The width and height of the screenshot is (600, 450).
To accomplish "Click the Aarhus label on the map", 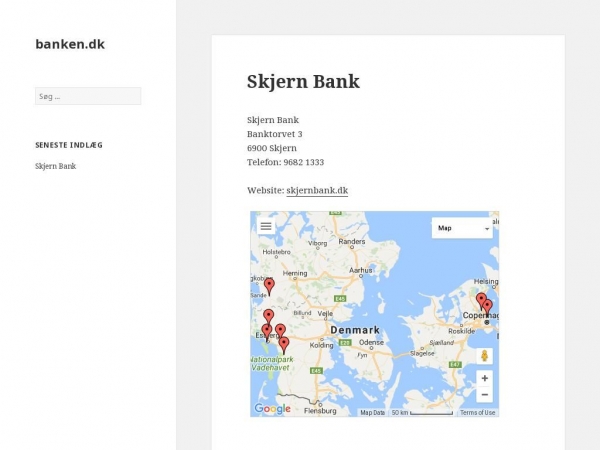I will coord(360,270).
